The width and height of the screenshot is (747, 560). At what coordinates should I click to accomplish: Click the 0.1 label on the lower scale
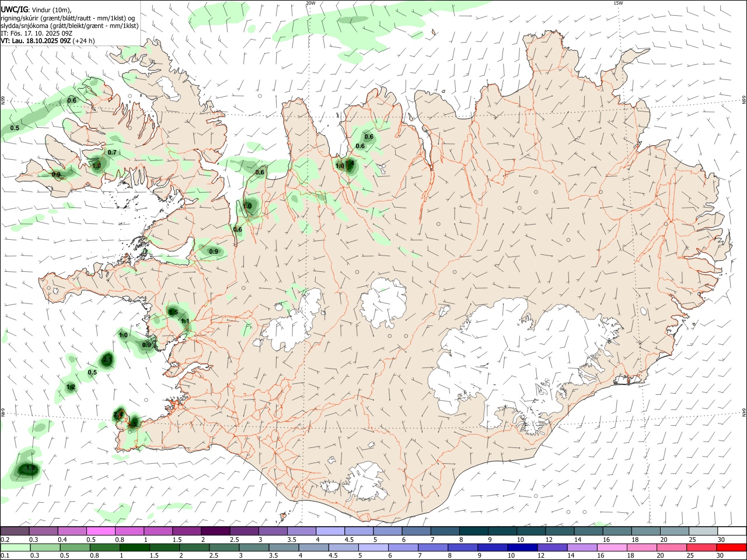point(5,556)
